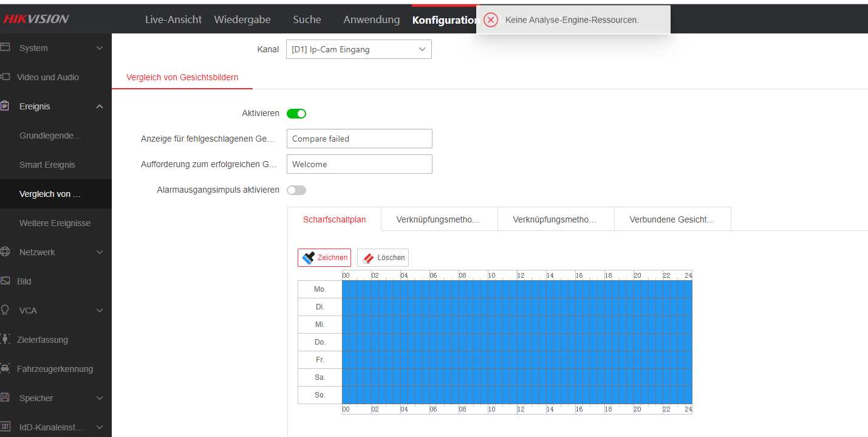
Task: Click the Speicher disk icon
Action: tap(5, 397)
